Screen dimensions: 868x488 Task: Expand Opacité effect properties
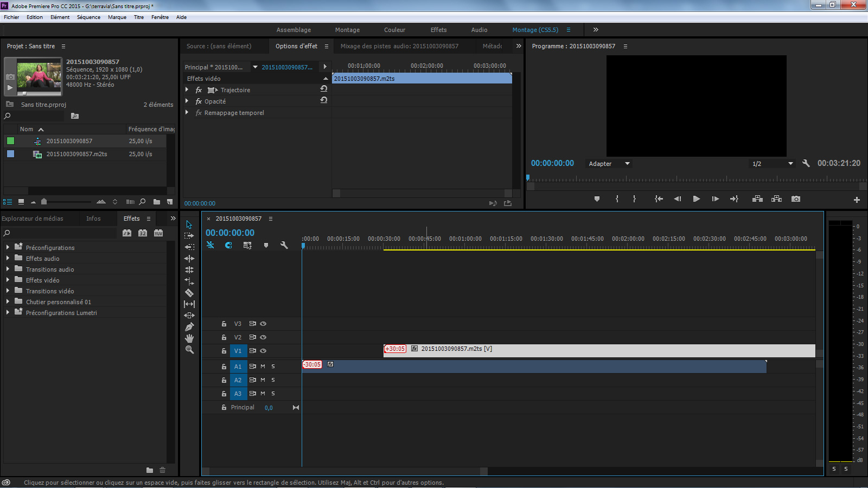[x=187, y=101]
